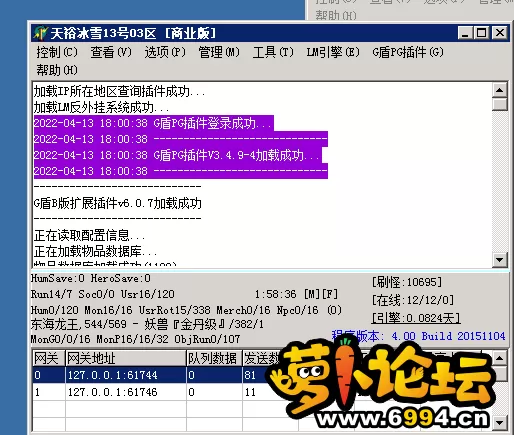Click the log scrollbar thumb
514x435 pixels.
(500, 104)
